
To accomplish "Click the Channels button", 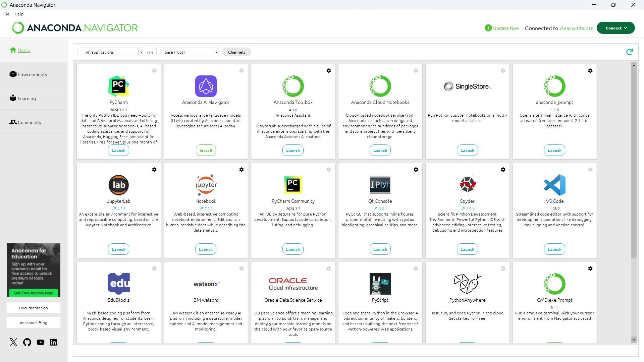I will click(x=237, y=52).
